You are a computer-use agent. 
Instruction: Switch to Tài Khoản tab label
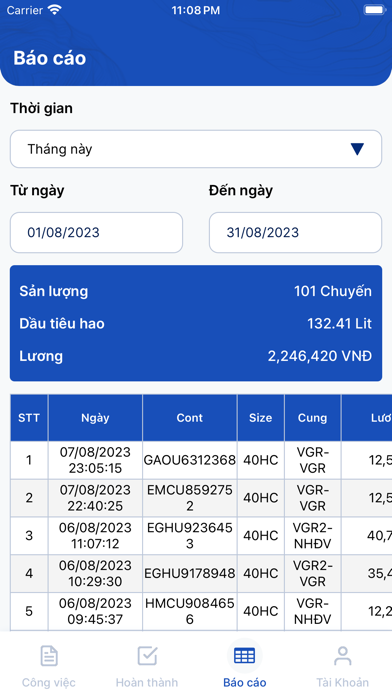pyautogui.click(x=342, y=682)
